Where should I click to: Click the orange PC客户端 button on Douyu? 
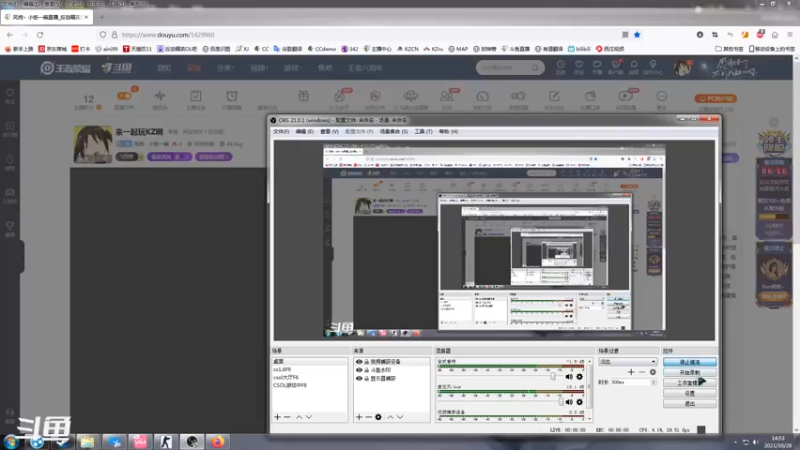click(716, 98)
